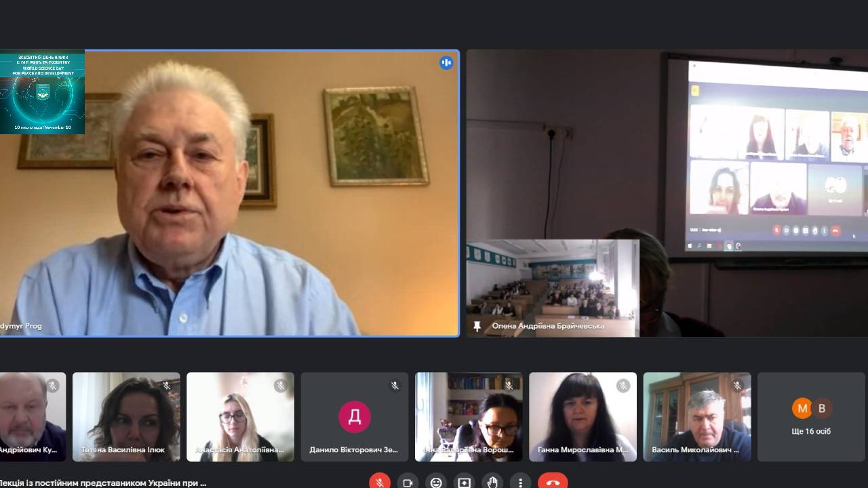Raise your hand in the meeting

click(x=492, y=482)
